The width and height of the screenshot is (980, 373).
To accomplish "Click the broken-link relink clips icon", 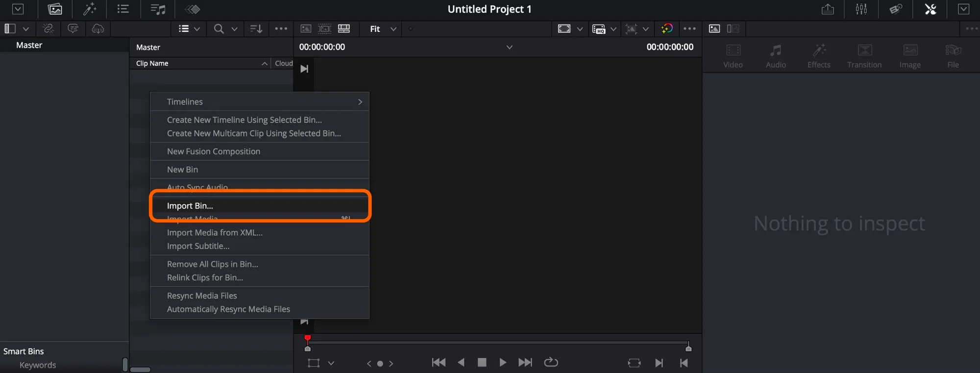I will point(48,28).
